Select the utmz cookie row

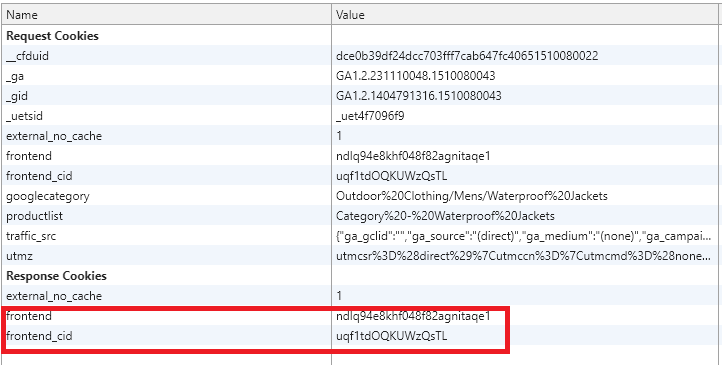361,255
